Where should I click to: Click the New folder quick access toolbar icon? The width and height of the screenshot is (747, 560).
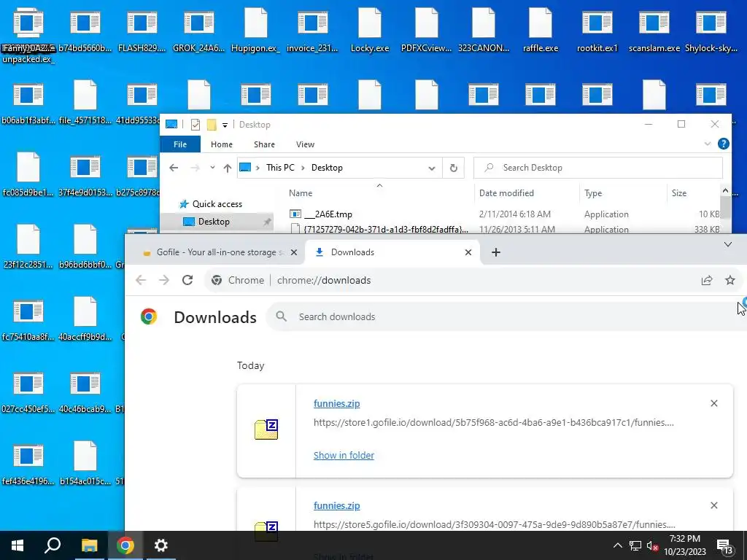(212, 125)
